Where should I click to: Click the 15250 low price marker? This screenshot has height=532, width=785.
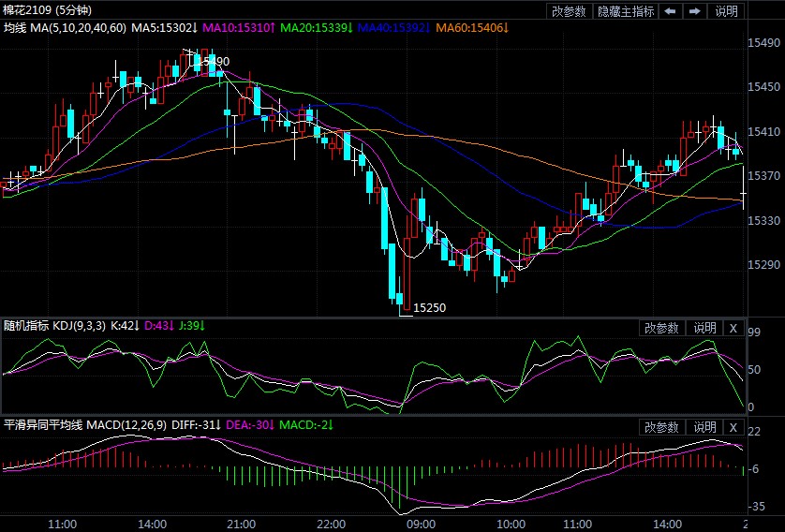pos(429,307)
